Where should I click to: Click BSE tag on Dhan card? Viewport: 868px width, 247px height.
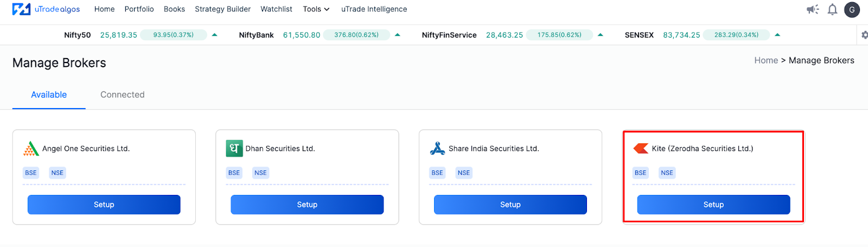234,173
